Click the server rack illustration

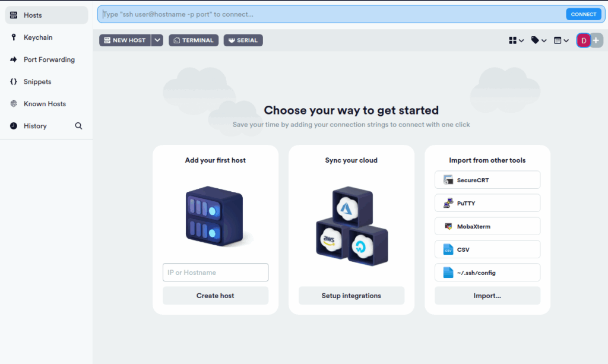coord(215,216)
